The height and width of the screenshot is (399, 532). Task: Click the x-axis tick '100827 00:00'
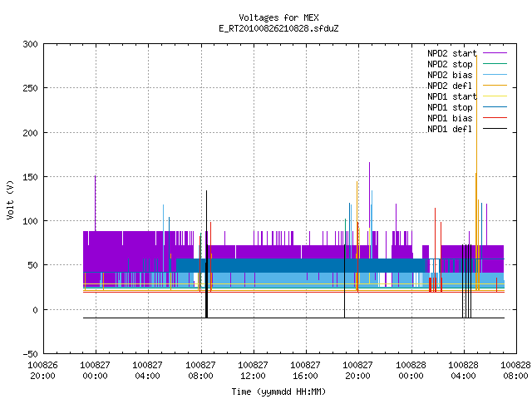point(96,371)
